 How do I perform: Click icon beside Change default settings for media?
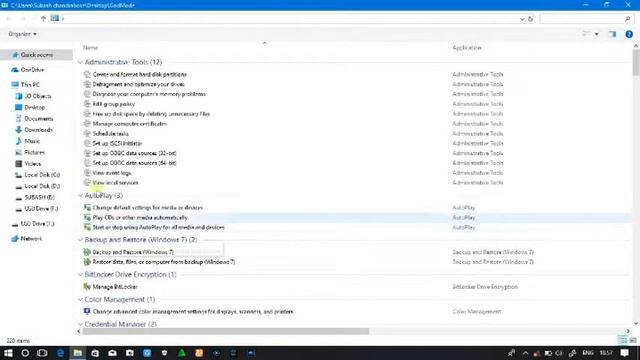(87, 207)
